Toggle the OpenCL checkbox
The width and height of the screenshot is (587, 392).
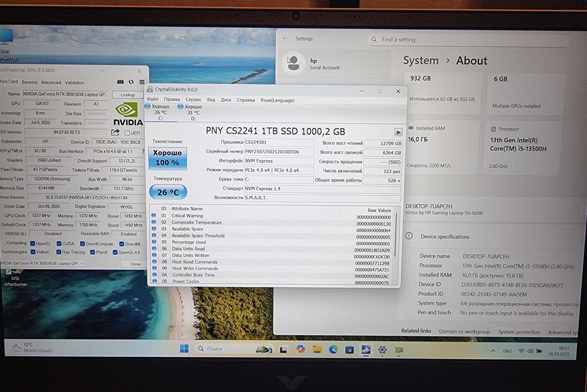[x=32, y=244]
